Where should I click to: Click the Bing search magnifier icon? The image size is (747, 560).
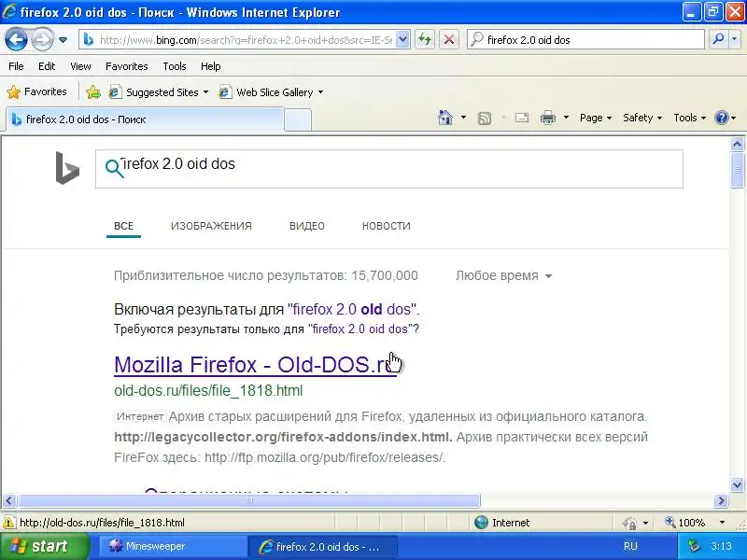click(114, 168)
